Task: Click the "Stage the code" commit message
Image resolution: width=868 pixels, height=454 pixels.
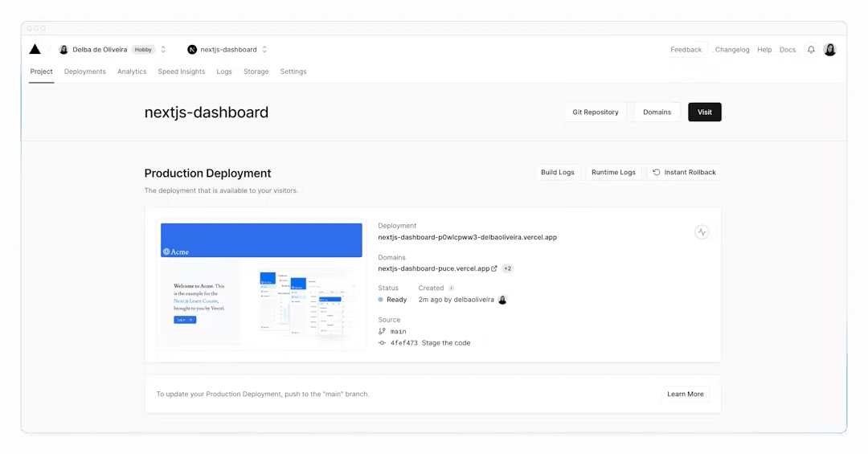Action: 446,343
